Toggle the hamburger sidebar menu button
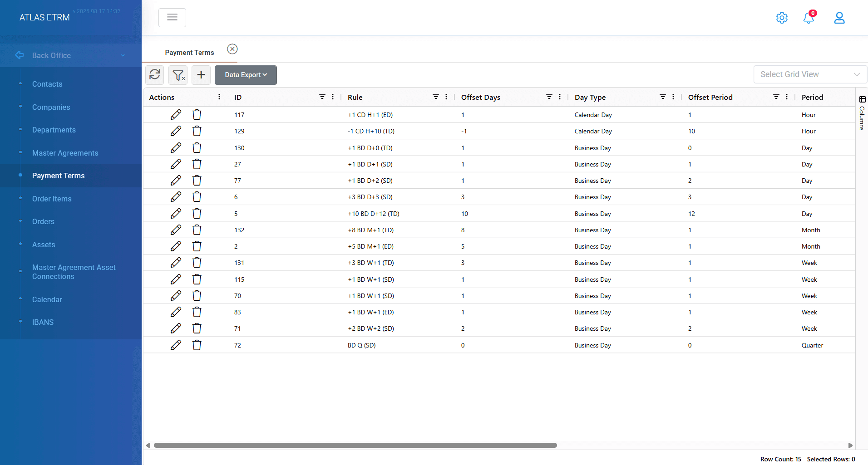 172,17
